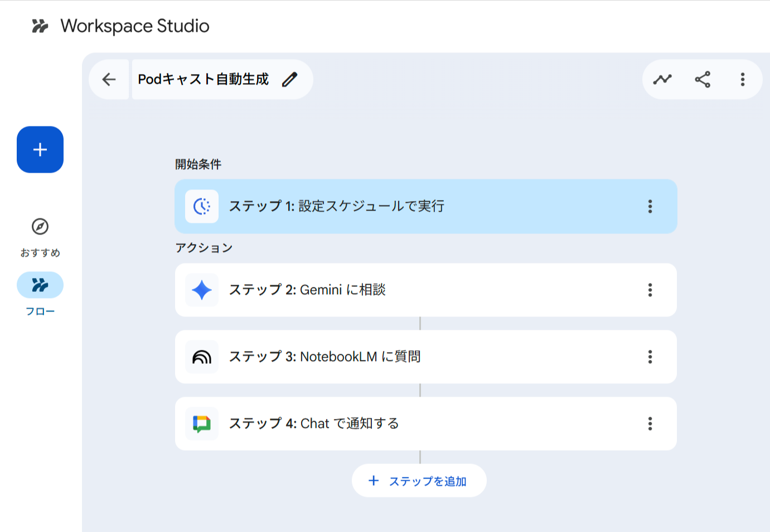Open more options for ステップ 4
The width and height of the screenshot is (770, 532).
[650, 424]
